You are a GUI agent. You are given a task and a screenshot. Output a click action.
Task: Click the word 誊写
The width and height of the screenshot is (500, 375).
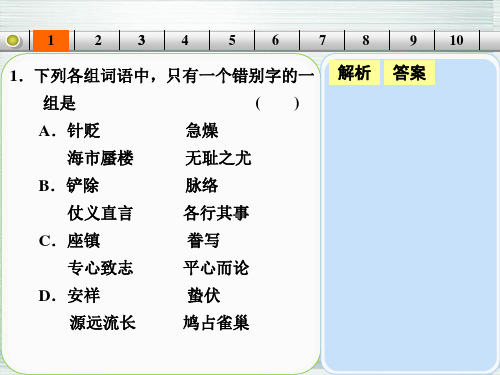203,241
